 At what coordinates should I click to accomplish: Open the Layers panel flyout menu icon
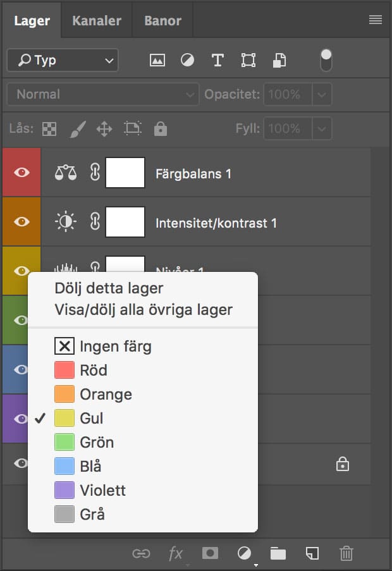376,20
